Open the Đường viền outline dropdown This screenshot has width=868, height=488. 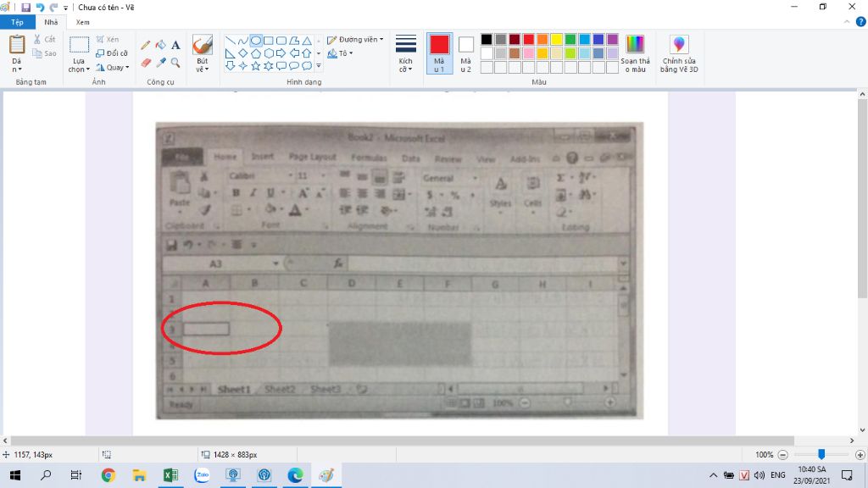355,39
